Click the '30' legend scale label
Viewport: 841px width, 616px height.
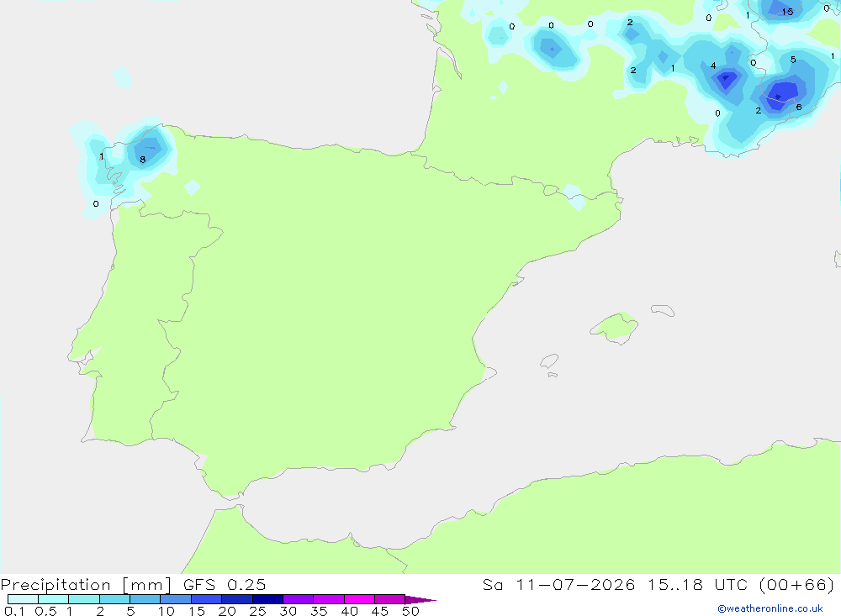[x=288, y=611]
